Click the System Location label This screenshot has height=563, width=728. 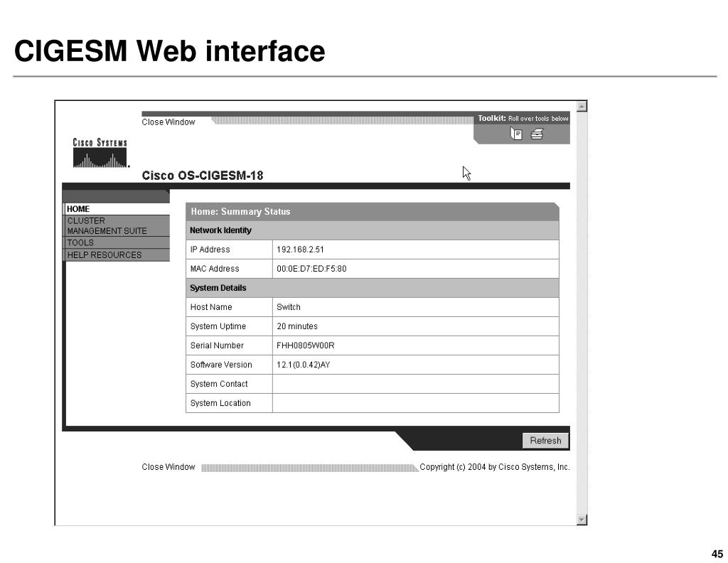220,403
